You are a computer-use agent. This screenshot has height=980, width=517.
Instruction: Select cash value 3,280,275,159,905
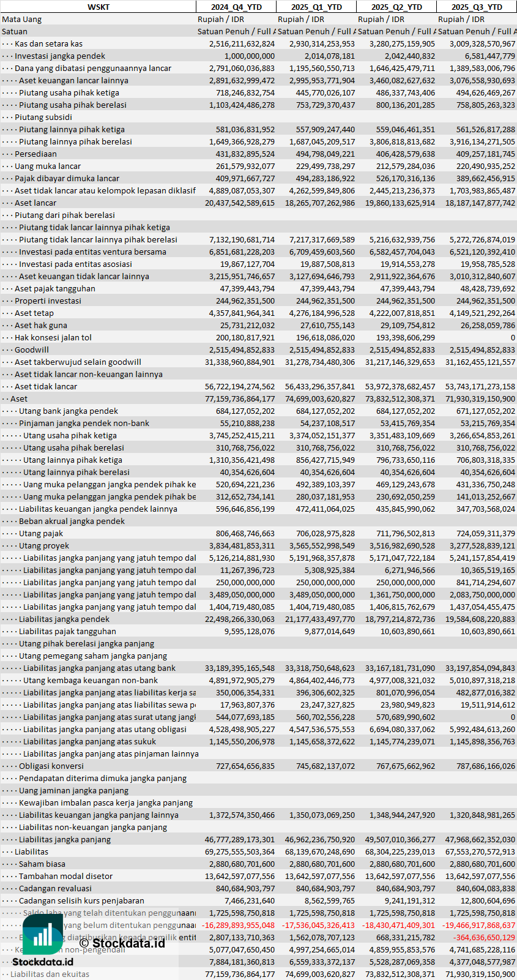tap(402, 43)
